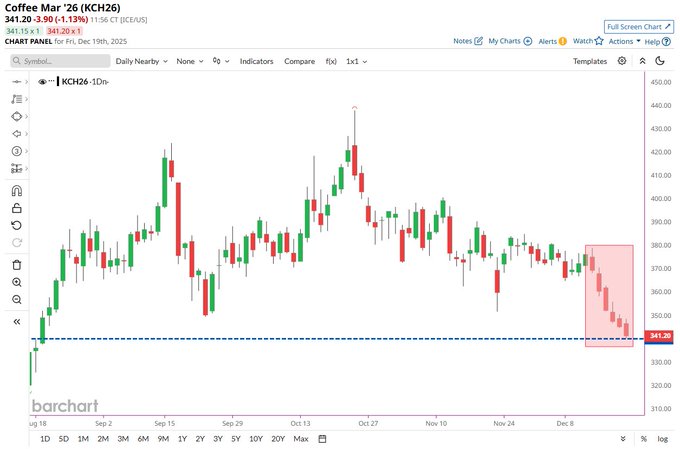Toggle the log scale option
Screen dimensions: 680x449
click(661, 439)
